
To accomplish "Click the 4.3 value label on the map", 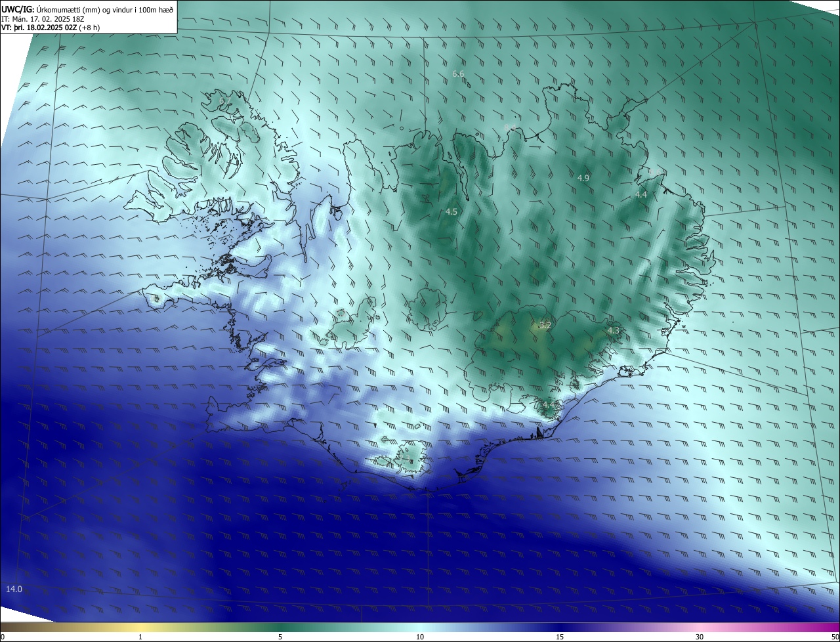I will [613, 331].
